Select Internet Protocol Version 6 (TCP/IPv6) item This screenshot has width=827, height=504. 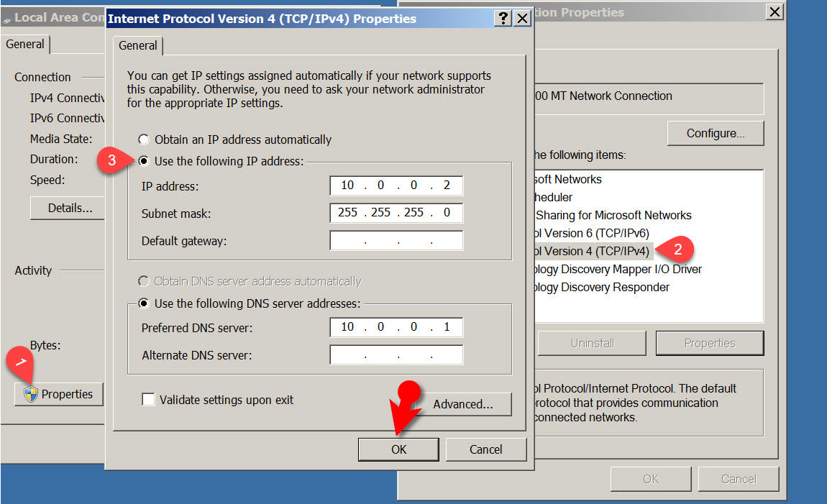(x=592, y=233)
